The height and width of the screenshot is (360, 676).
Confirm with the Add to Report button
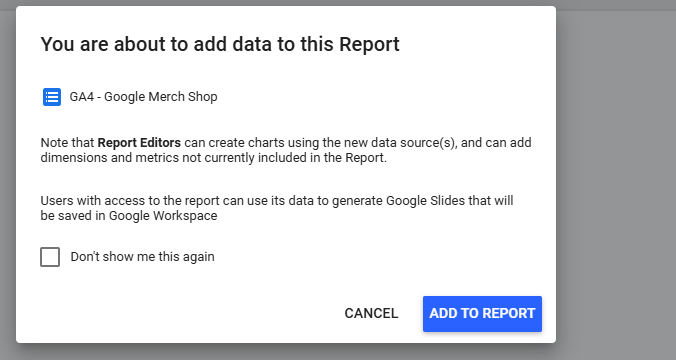482,313
